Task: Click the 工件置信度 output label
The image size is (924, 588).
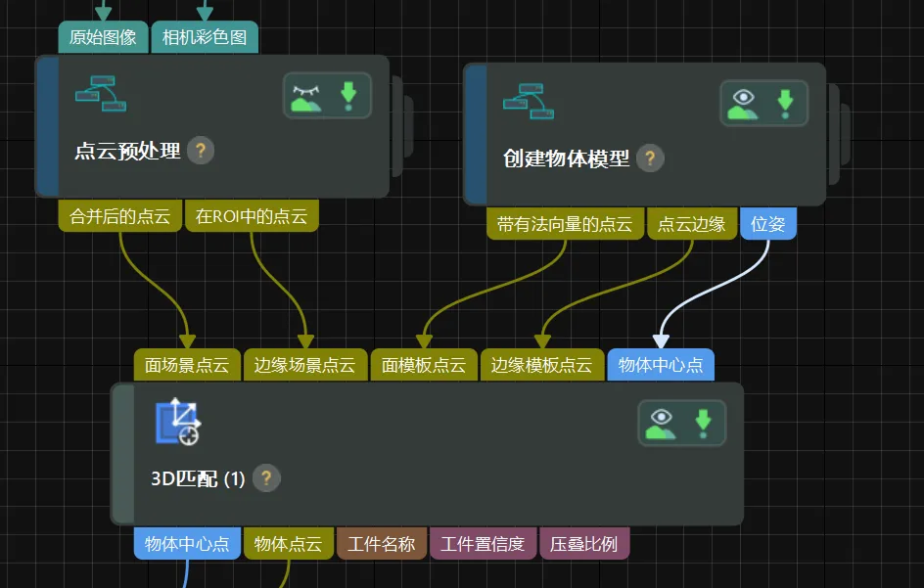Action: 485,543
